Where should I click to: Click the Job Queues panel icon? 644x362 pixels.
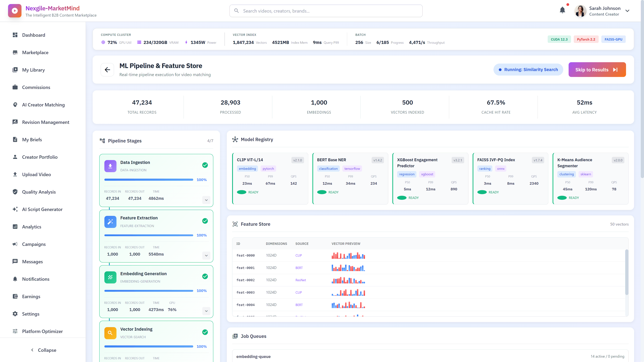[x=235, y=336]
